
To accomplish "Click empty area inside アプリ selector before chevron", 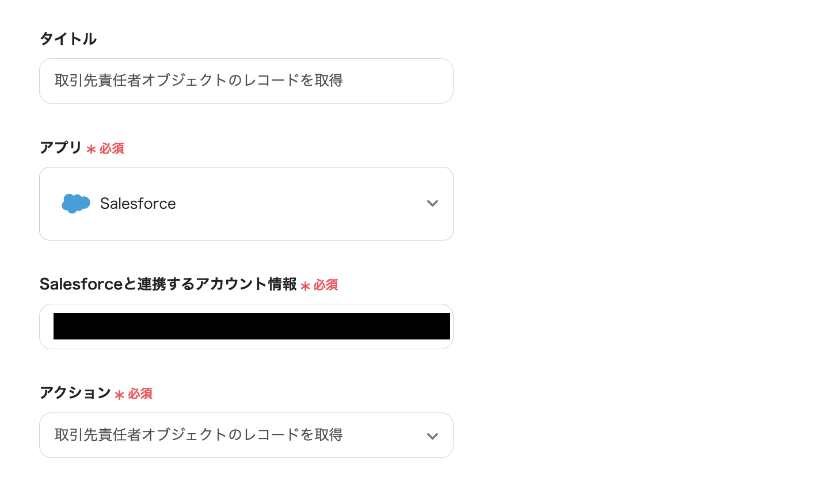I will pyautogui.click(x=299, y=204).
